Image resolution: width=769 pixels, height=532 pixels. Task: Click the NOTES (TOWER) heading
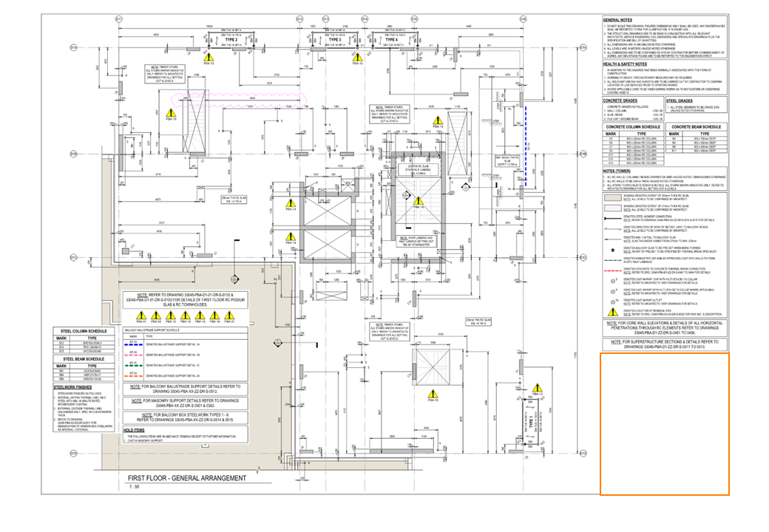pyautogui.click(x=617, y=171)
